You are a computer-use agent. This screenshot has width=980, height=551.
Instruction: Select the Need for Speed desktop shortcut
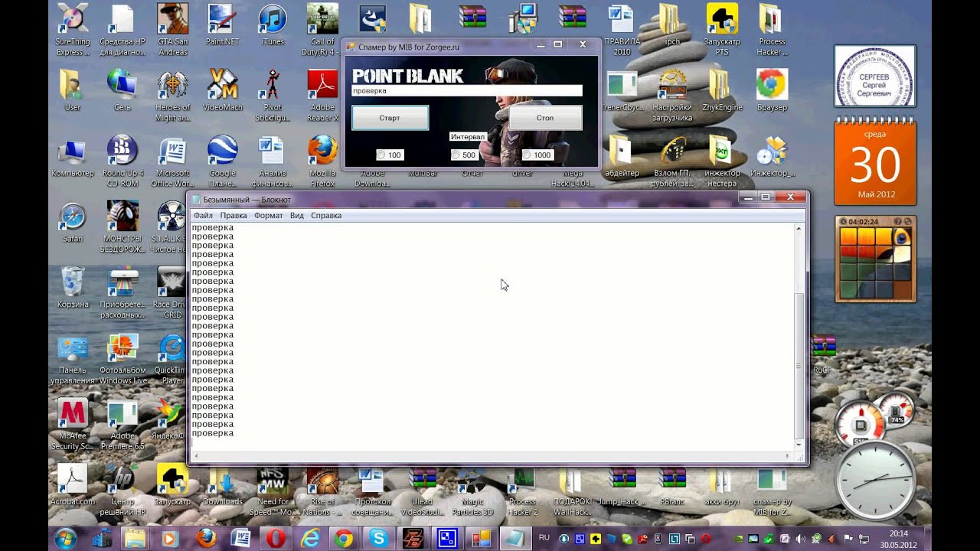coord(273,490)
